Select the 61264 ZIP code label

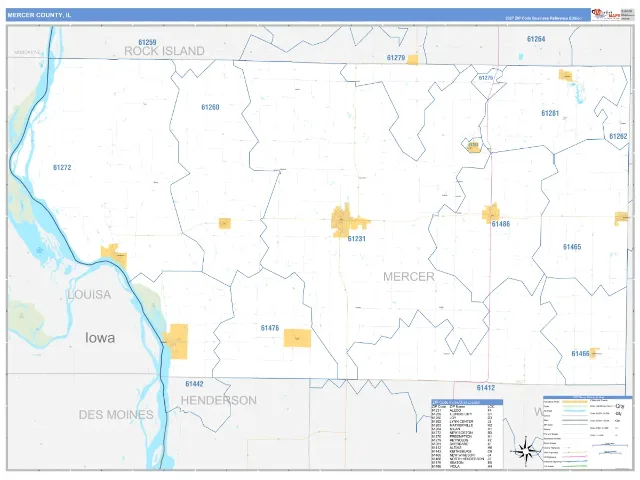pos(536,39)
